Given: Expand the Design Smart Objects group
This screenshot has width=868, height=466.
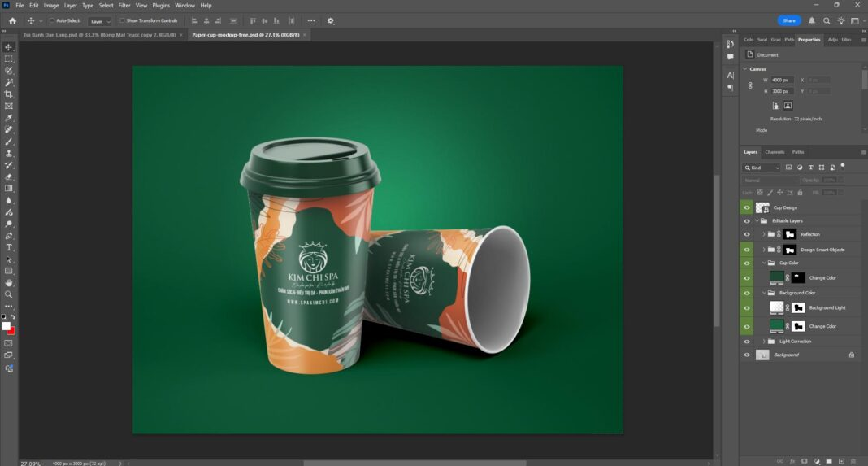Looking at the screenshot, I should point(764,250).
